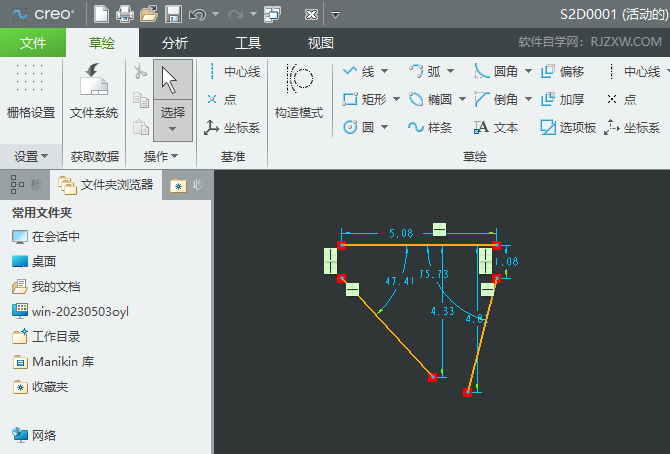This screenshot has height=454, width=670.
Task: Click the Redo arrow icon
Action: [235, 15]
